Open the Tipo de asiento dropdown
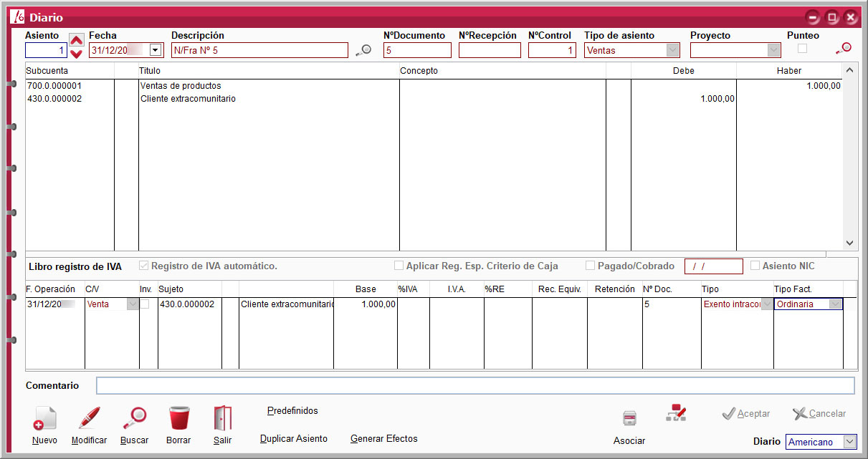This screenshot has height=459, width=868. (x=673, y=50)
